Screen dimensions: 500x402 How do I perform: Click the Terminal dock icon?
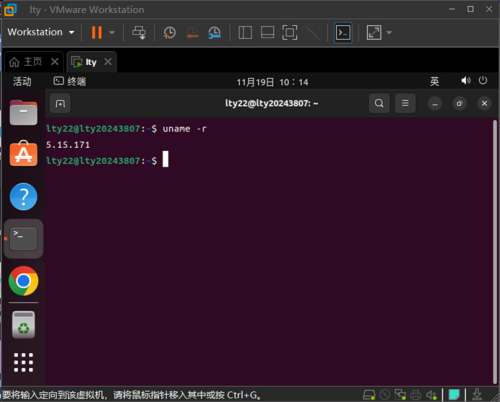pyautogui.click(x=23, y=239)
